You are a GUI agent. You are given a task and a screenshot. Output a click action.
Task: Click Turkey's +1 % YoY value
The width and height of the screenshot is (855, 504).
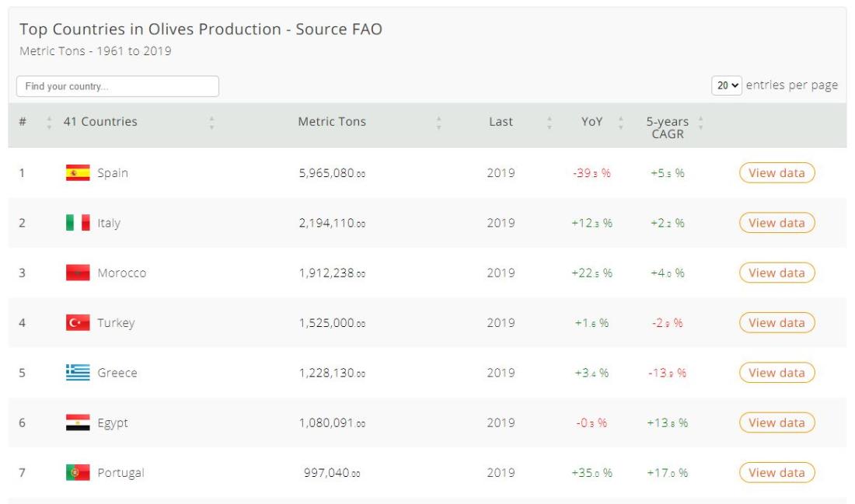tap(592, 323)
